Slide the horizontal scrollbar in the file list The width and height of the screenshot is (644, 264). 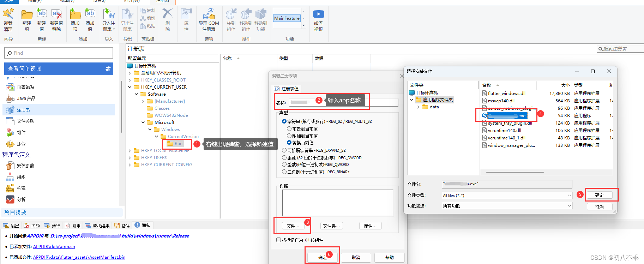coord(515,172)
